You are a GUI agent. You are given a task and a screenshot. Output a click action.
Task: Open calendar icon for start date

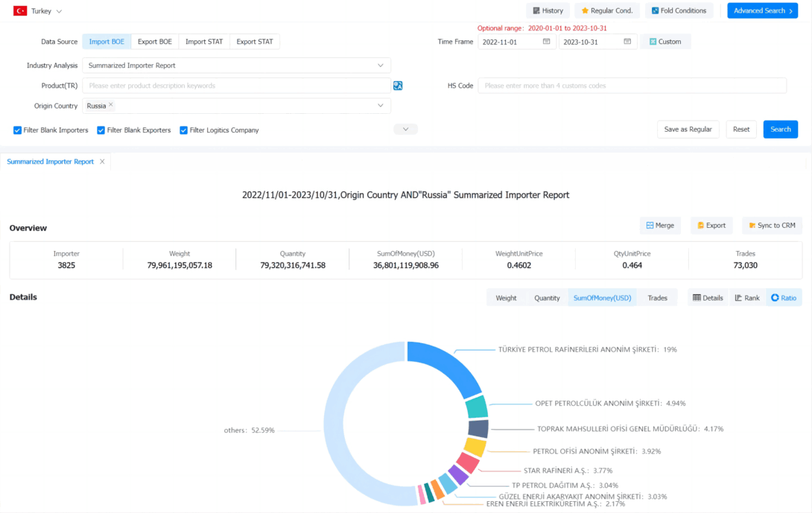[546, 42]
